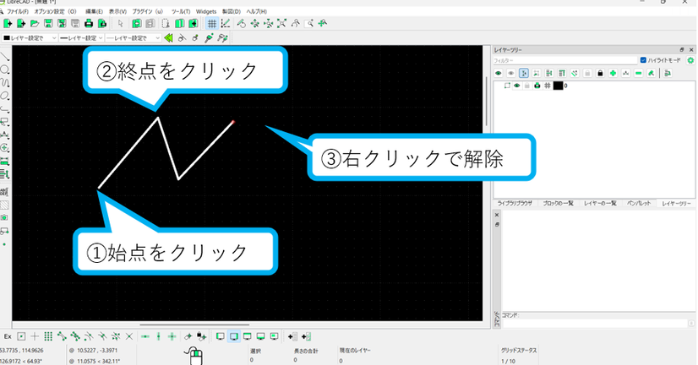Toggle the grid display button

click(x=212, y=24)
